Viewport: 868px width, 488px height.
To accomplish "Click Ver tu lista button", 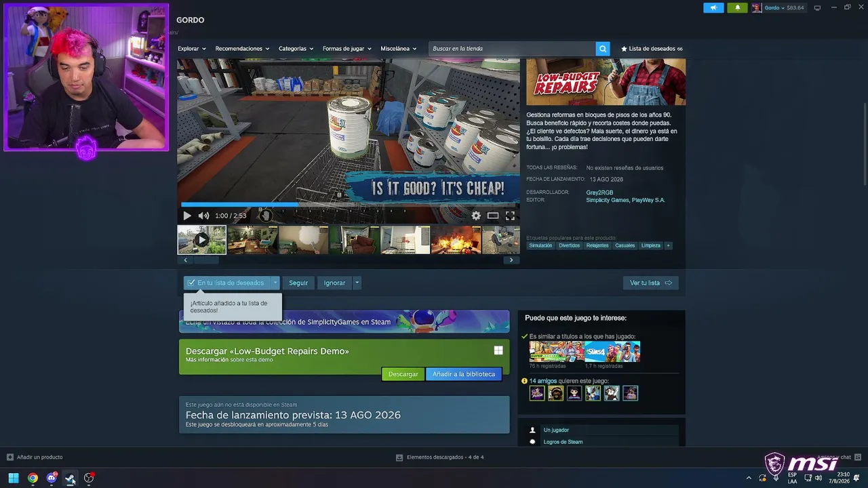I will pos(650,283).
